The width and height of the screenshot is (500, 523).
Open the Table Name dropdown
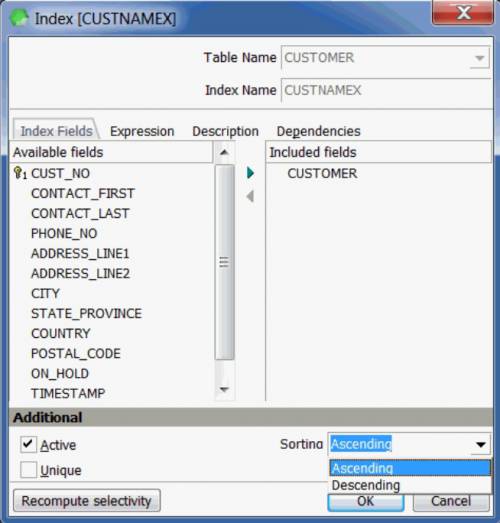point(480,58)
